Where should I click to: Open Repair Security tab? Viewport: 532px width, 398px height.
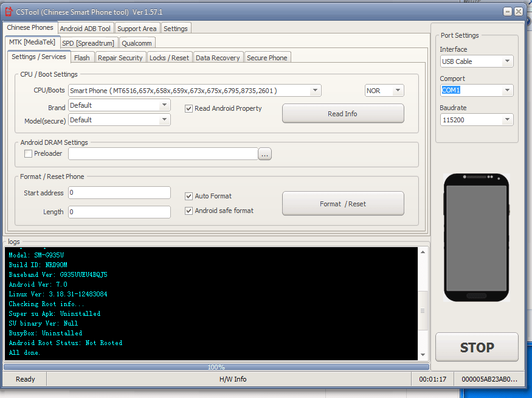pos(120,58)
